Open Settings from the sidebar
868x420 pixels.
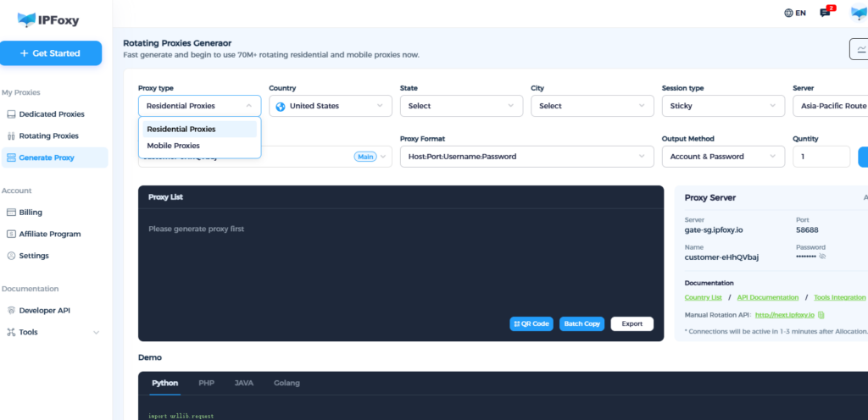[34, 256]
